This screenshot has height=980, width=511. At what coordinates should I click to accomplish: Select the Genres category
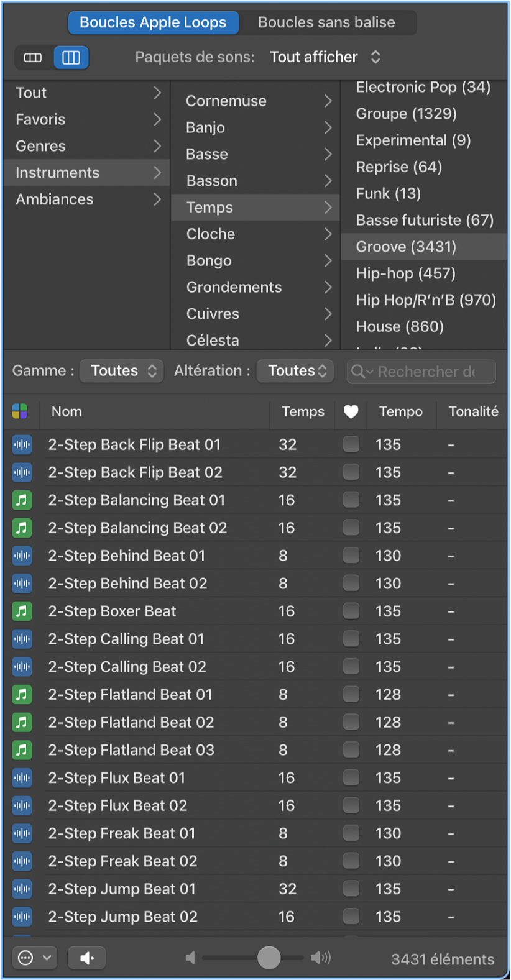(x=41, y=146)
